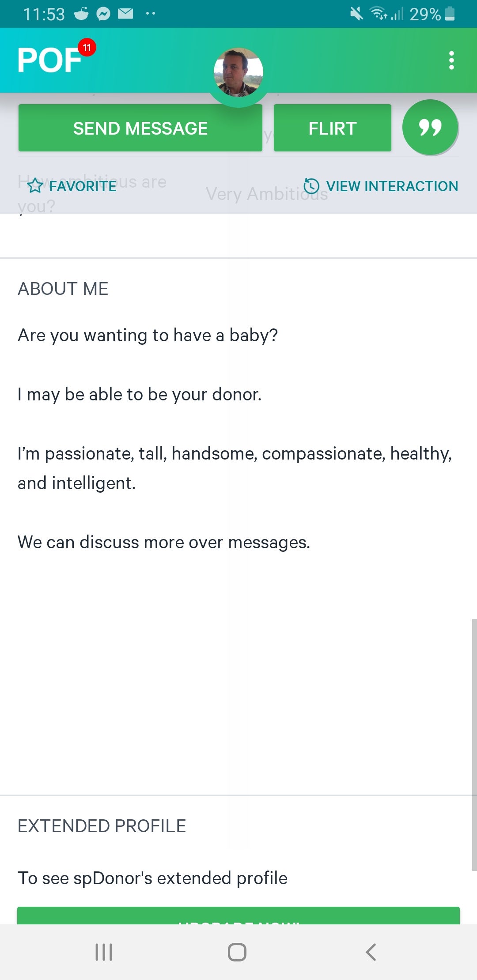
Task: Tap the battery indicator in status bar
Action: coord(450,14)
